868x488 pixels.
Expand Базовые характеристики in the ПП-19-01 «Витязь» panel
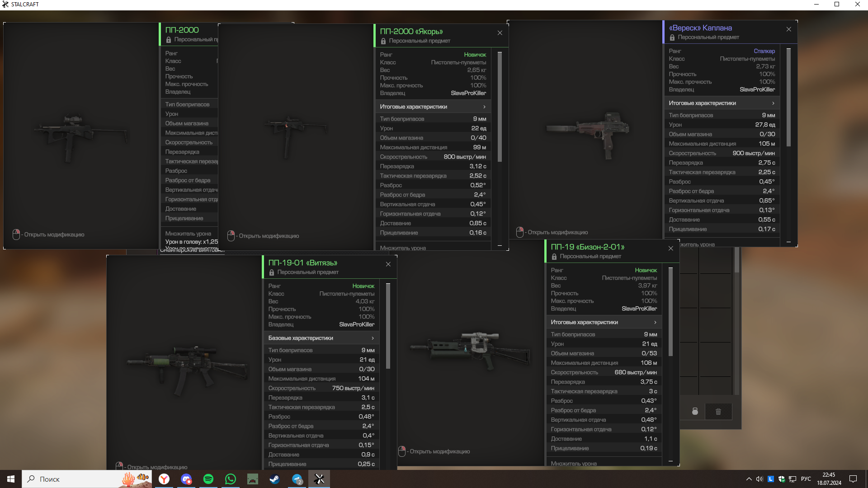(321, 338)
